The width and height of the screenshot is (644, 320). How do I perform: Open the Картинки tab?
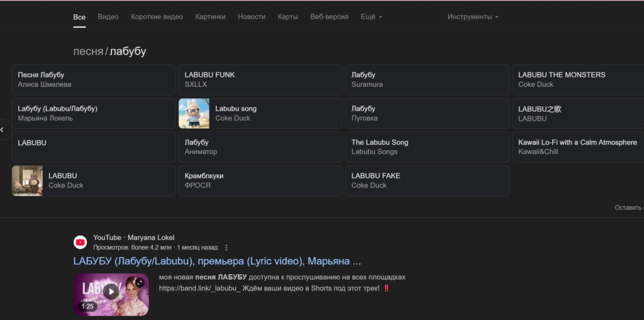[210, 17]
